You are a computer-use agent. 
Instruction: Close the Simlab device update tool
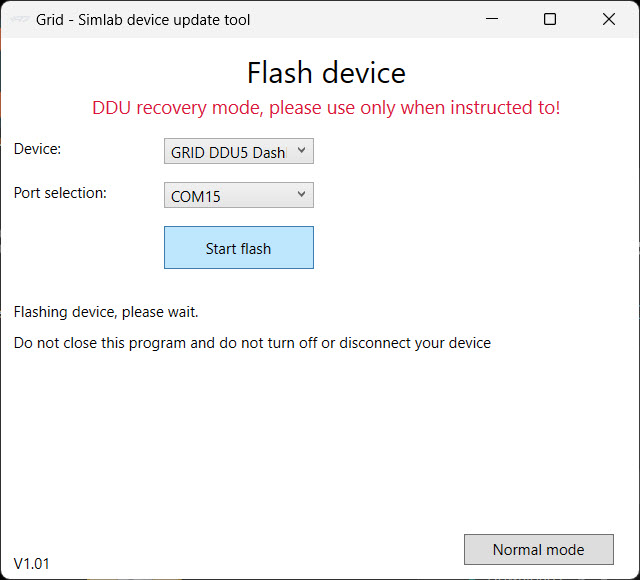coord(609,19)
